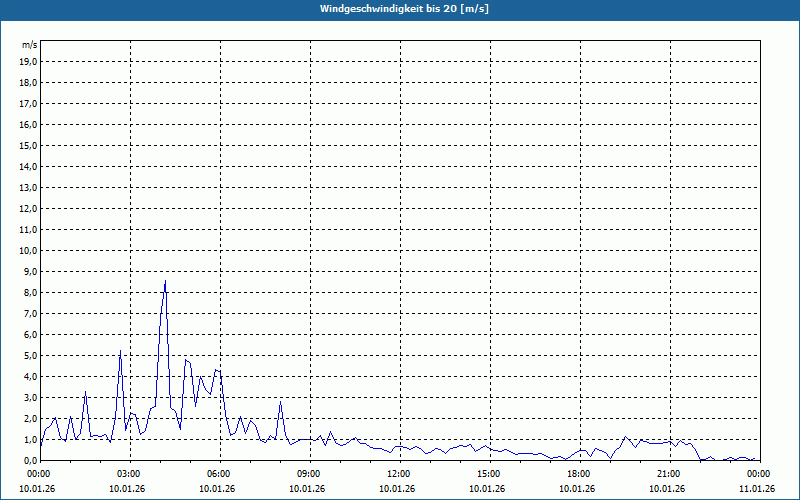This screenshot has height=500, width=800.
Task: Select the '15,0' y-axis label
Action: click(x=28, y=145)
